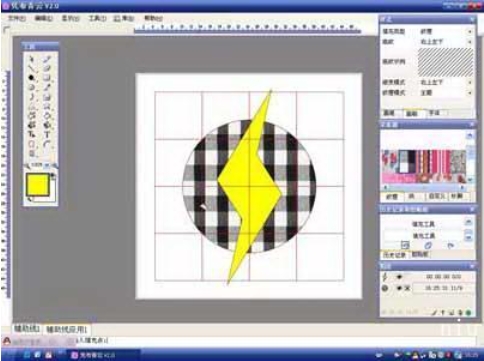Image resolution: width=484 pixels, height=361 pixels.
Task: Click the curved arrow icon in the history panel
Action: (x=451, y=246)
